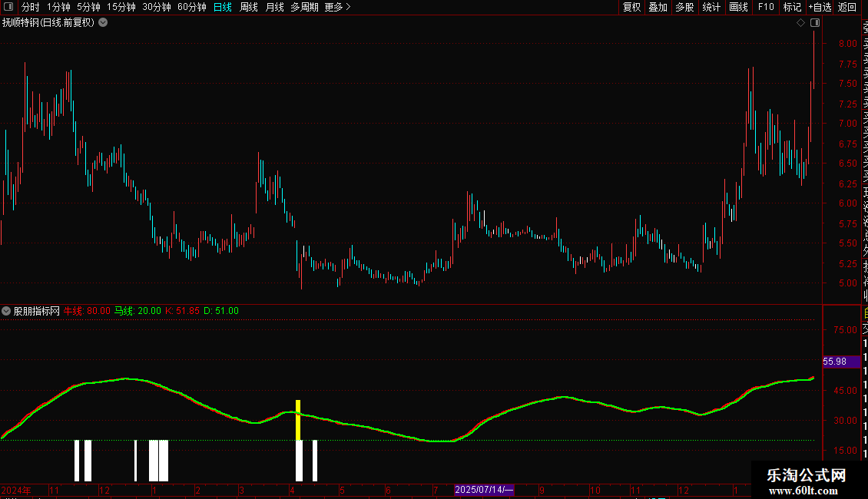The height and width of the screenshot is (499, 868).
Task: Switch to 60分钟 period
Action: pyautogui.click(x=192, y=7)
